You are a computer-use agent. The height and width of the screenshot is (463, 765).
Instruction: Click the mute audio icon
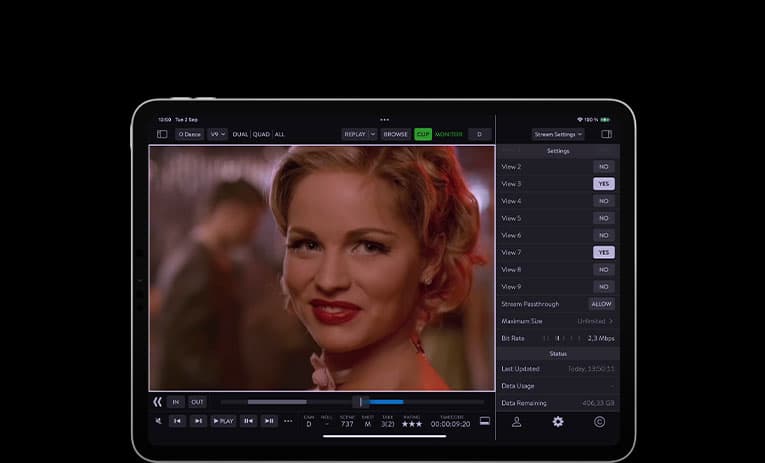pos(158,421)
